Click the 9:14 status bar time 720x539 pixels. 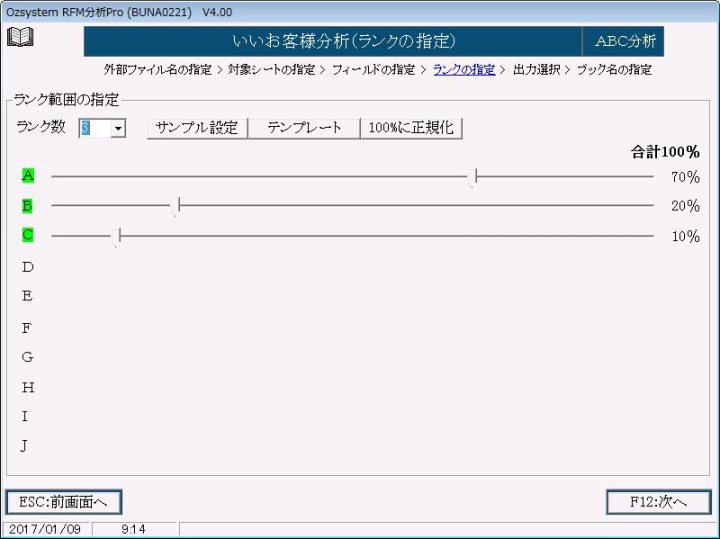[134, 529]
